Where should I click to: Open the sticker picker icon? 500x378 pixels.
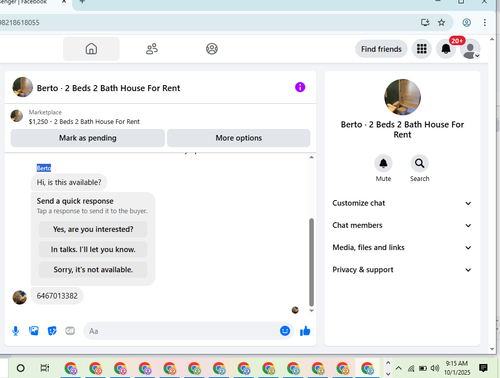(52, 331)
